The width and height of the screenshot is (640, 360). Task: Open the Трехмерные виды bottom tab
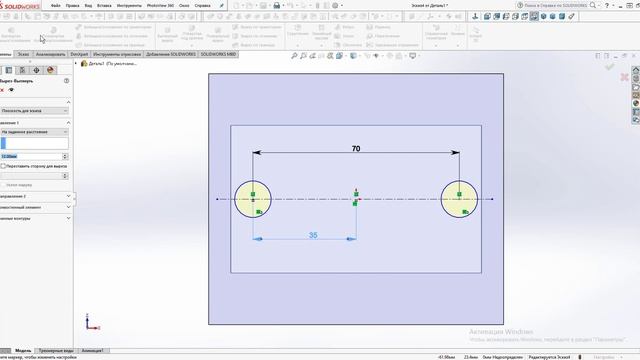tap(56, 351)
